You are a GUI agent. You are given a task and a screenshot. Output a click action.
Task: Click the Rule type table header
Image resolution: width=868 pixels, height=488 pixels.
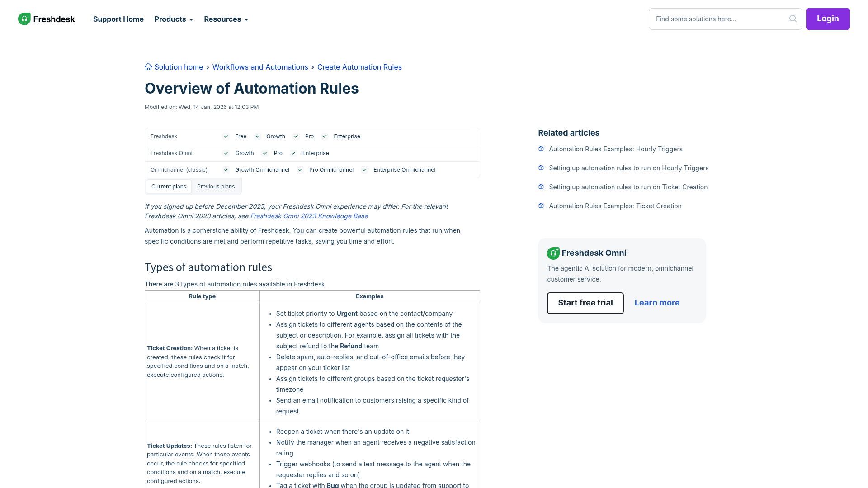point(202,296)
